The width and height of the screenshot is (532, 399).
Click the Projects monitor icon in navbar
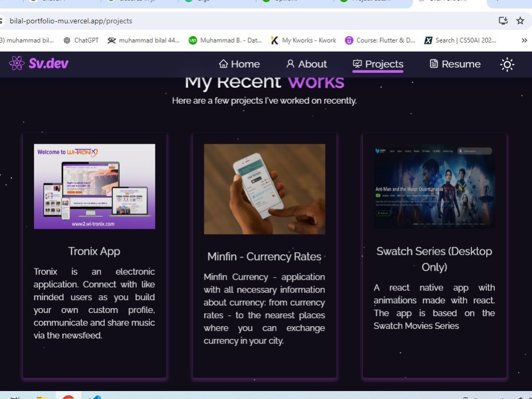(358, 63)
